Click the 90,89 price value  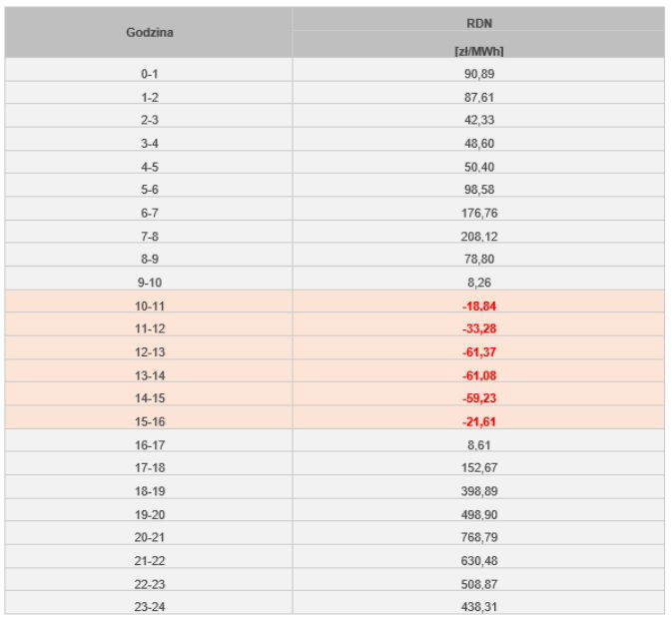pos(479,74)
